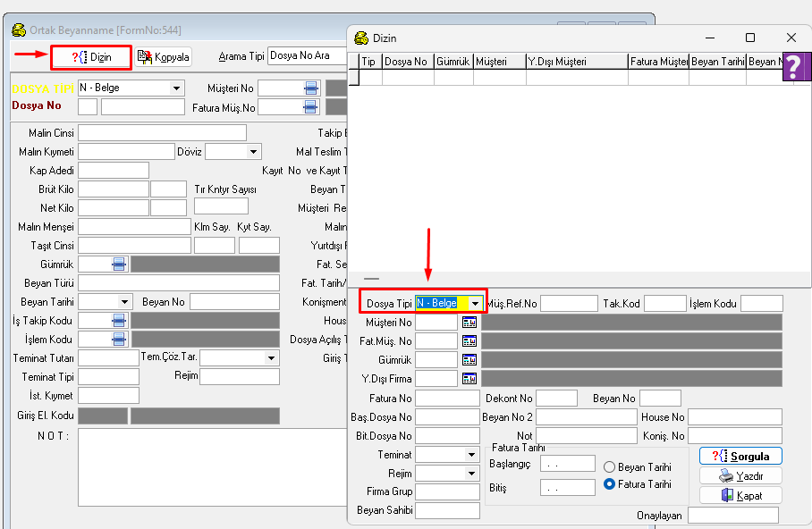Open the Y.Dışı Firma lookup icon

[469, 379]
